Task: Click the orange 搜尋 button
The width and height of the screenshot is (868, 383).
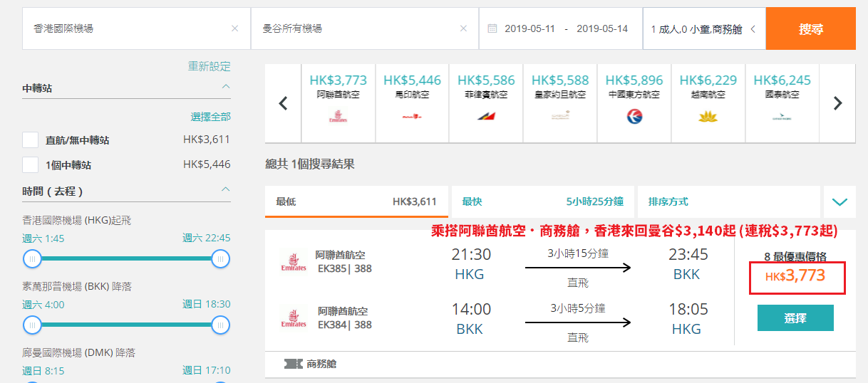Action: point(811,29)
